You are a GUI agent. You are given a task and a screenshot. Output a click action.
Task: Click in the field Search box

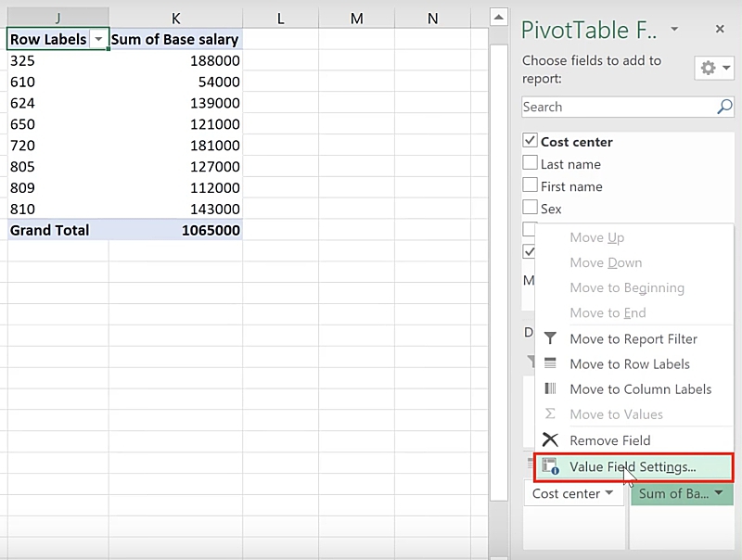click(x=617, y=107)
